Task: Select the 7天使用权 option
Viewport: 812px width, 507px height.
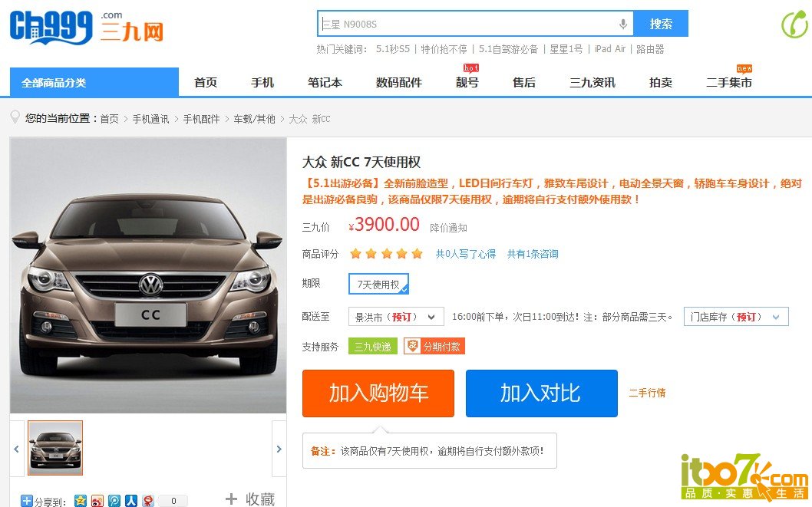Action: (x=378, y=284)
